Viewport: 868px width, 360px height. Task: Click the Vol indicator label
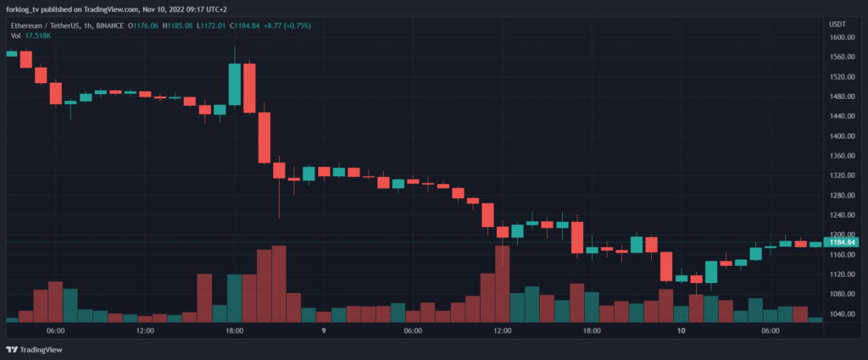click(x=16, y=36)
